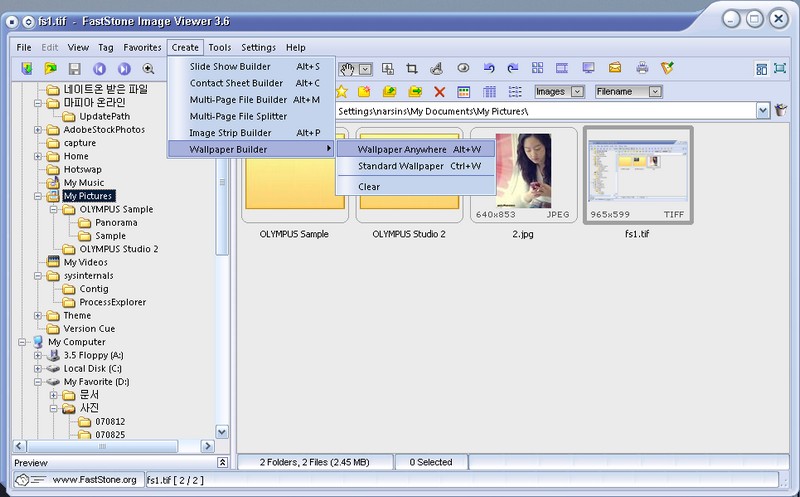Click the monitor screen capture icon

coord(588,68)
